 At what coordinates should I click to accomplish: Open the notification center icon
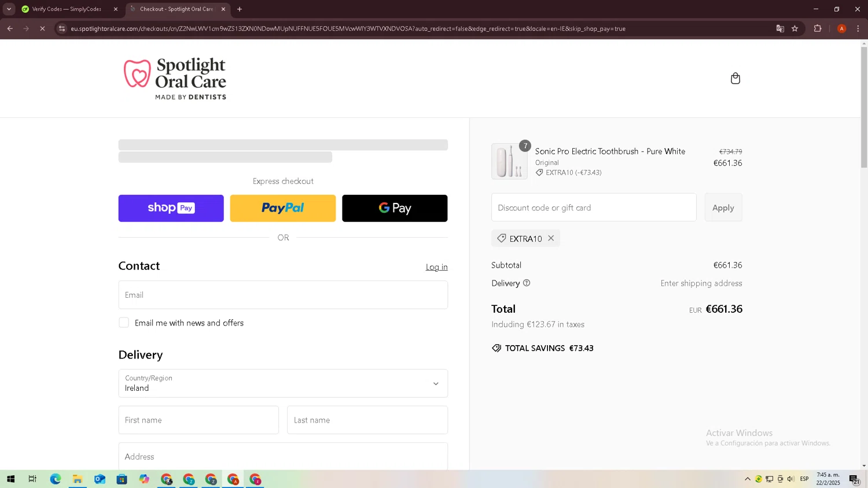click(x=854, y=479)
